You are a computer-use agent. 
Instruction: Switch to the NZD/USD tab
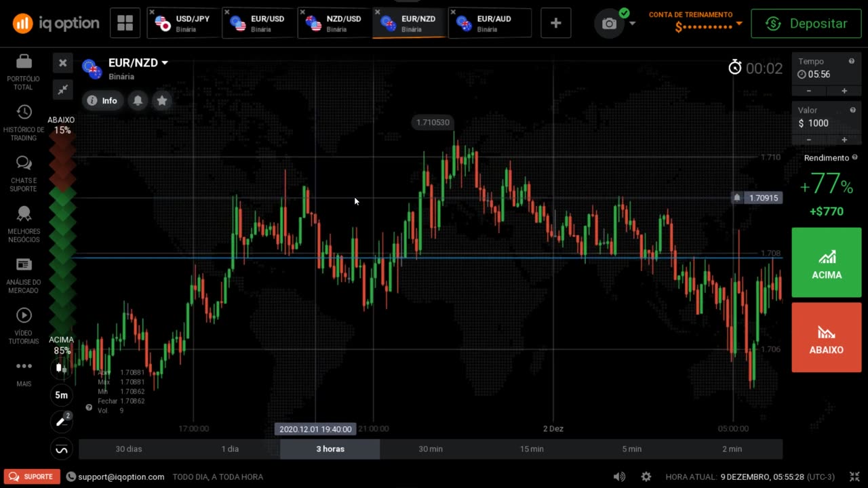(x=334, y=24)
